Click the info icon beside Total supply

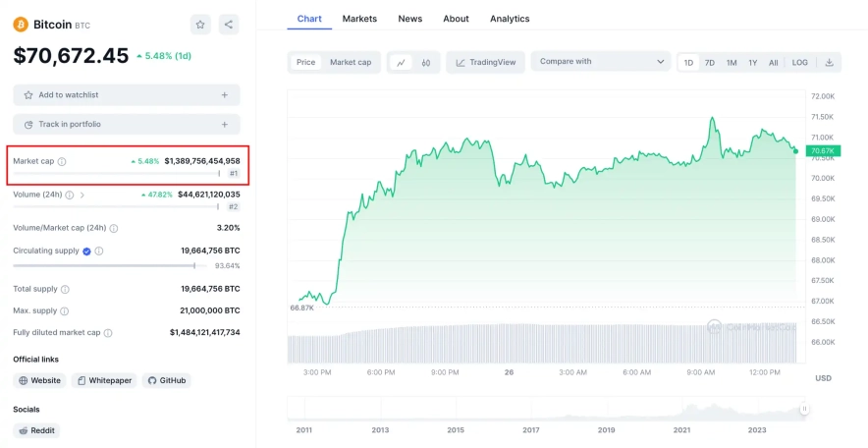coord(66,289)
